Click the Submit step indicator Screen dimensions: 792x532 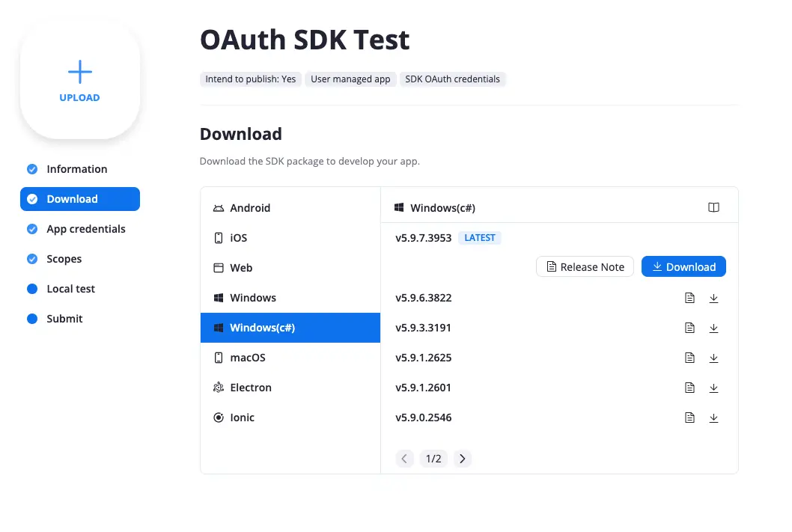tap(33, 319)
